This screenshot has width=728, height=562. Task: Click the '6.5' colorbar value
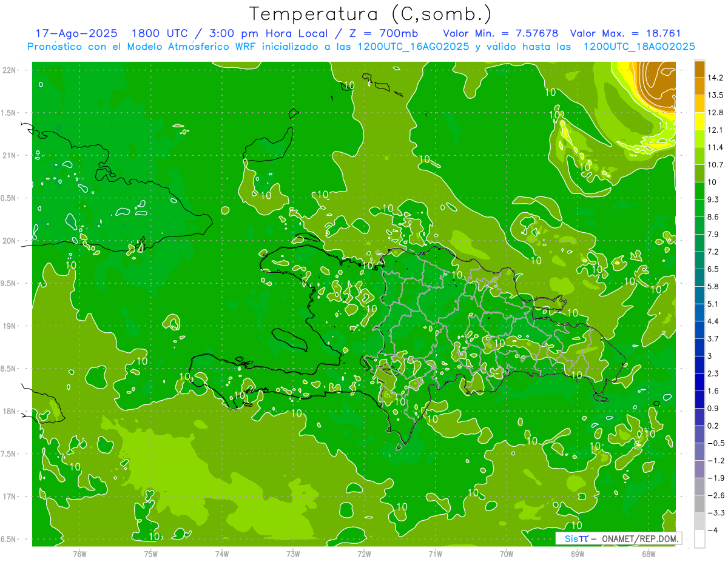tap(713, 269)
